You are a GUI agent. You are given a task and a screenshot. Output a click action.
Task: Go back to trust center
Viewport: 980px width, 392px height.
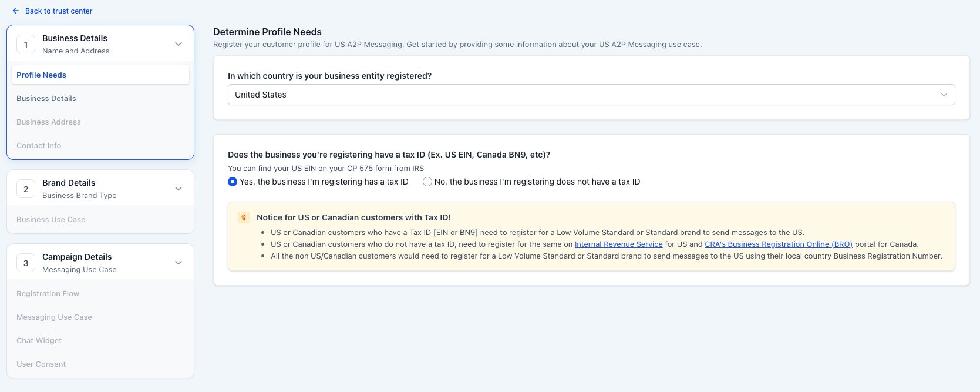pos(59,11)
